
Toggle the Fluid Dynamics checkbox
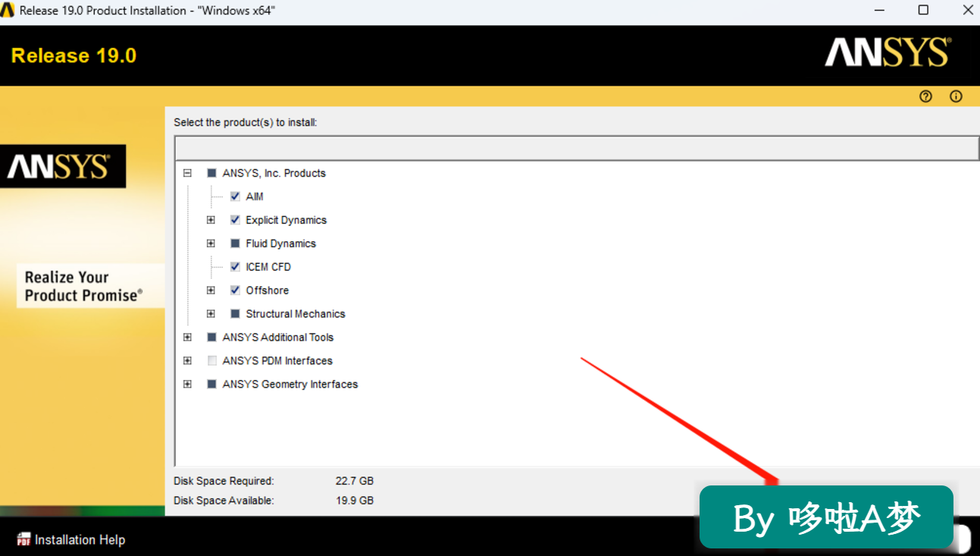235,243
